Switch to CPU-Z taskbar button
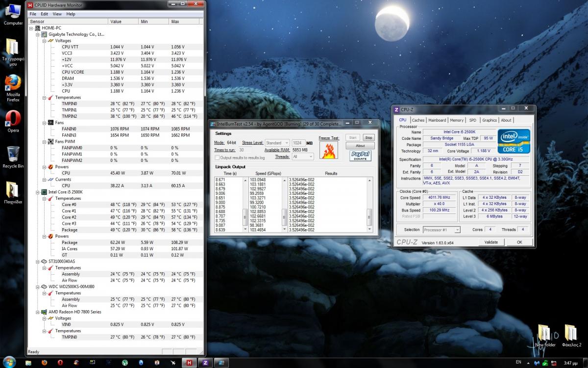This screenshot has height=368, width=588. [x=205, y=363]
